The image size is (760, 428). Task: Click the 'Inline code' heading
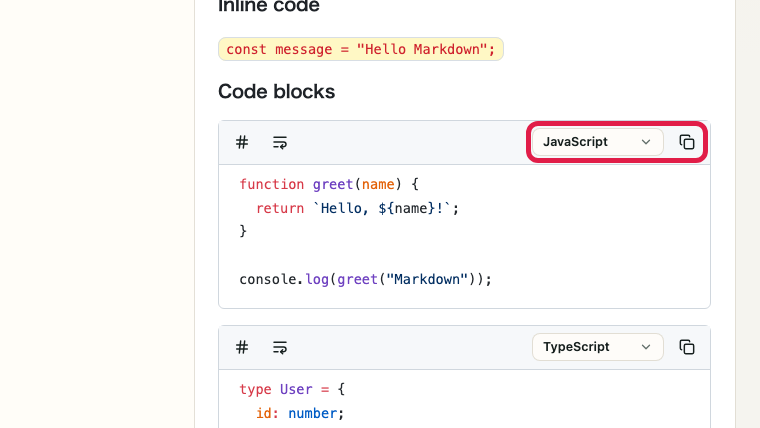(x=269, y=6)
